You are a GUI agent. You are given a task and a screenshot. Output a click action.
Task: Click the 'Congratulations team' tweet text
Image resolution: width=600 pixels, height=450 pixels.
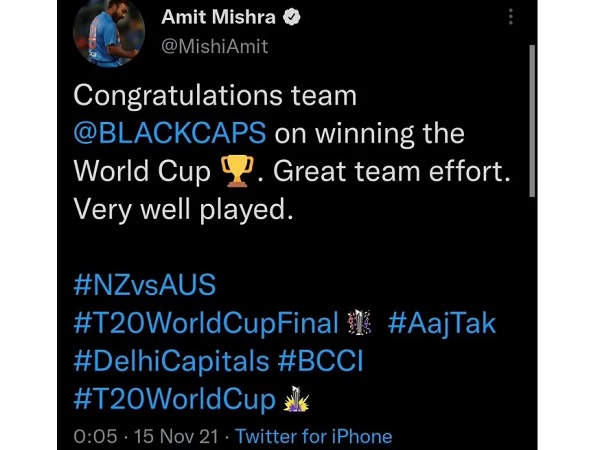pos(215,96)
